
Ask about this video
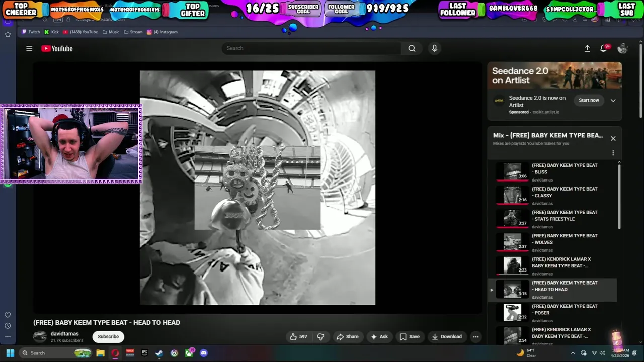pyautogui.click(x=379, y=337)
